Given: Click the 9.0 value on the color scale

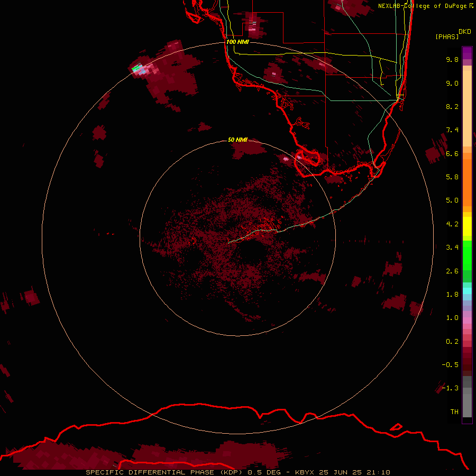Looking at the screenshot, I should tap(452, 83).
